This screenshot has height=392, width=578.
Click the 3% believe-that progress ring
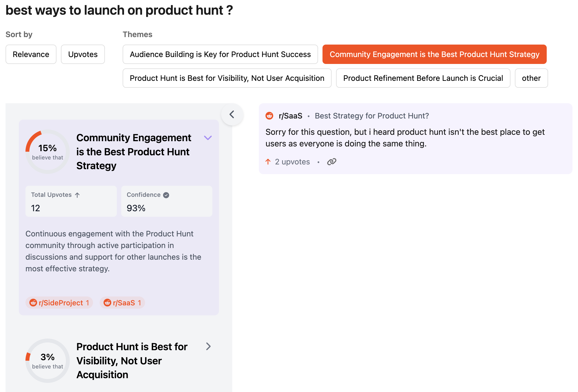48,360
